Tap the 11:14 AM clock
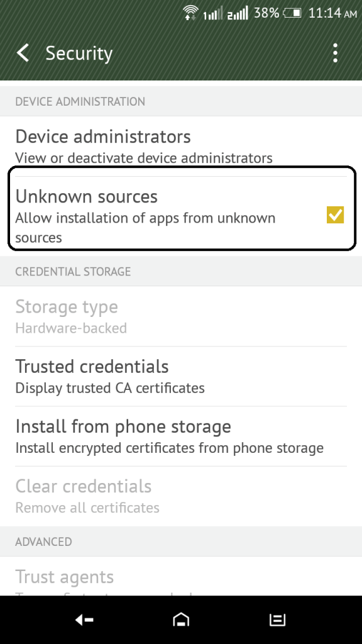This screenshot has height=644, width=362. 332,13
